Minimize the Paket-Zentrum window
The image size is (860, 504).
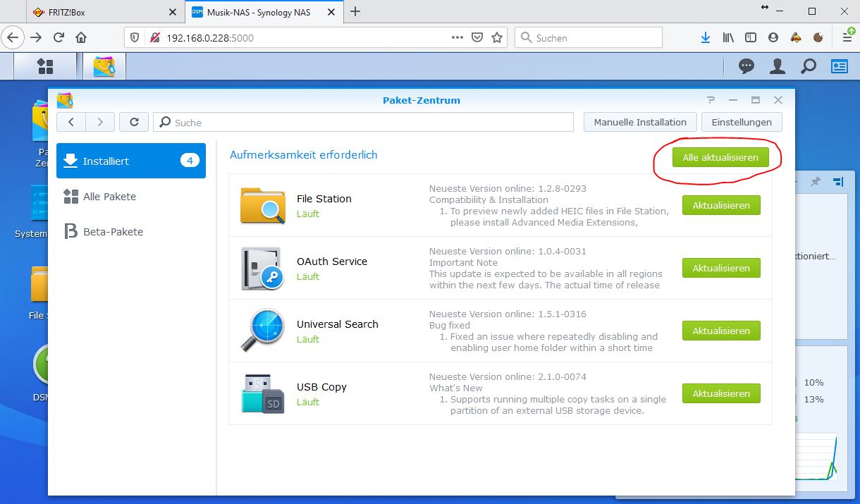[733, 100]
